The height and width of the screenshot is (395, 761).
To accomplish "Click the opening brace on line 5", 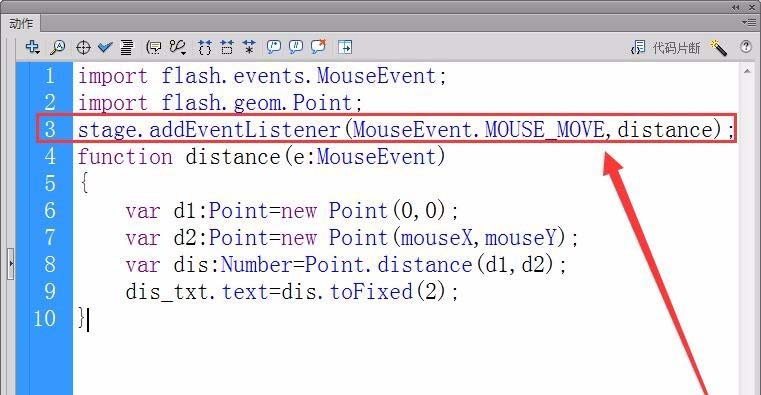I will click(x=84, y=183).
